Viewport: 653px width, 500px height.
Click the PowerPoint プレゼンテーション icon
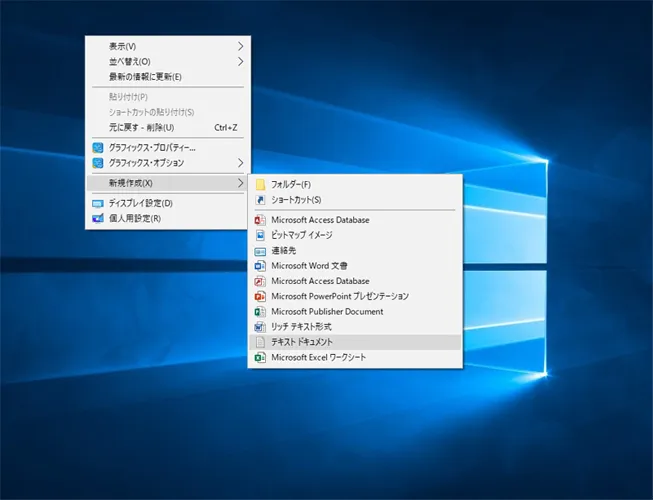tap(260, 296)
